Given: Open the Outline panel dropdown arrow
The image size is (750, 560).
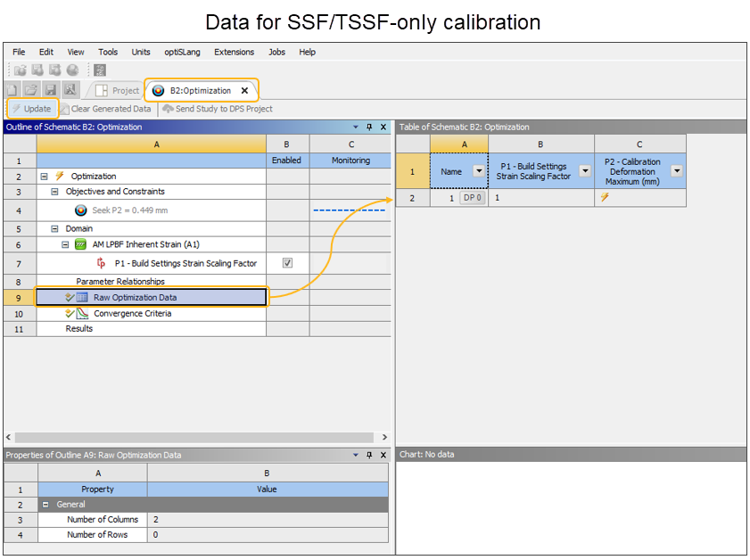Looking at the screenshot, I should [x=356, y=127].
